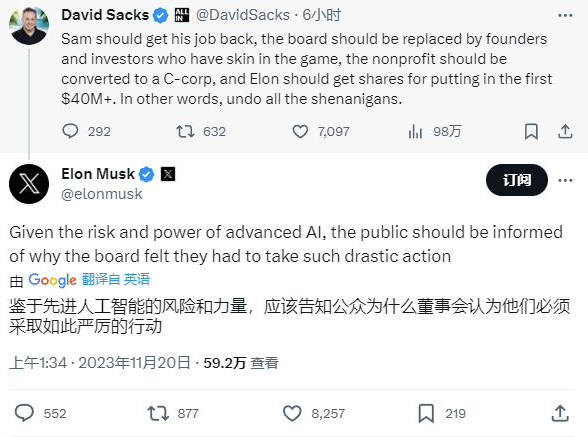Open Elon Musk's X logo avatar

pos(29,184)
